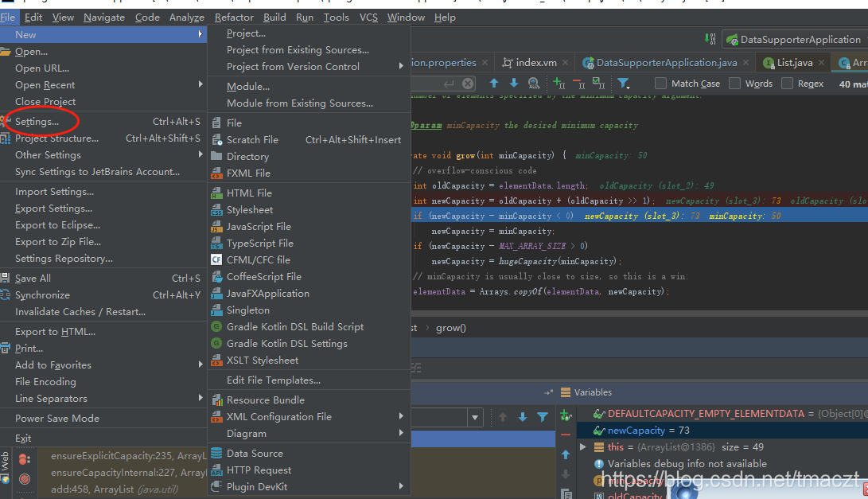Click grow() in the editor breadcrumb
Screen dimensions: 868x499
pyautogui.click(x=450, y=328)
